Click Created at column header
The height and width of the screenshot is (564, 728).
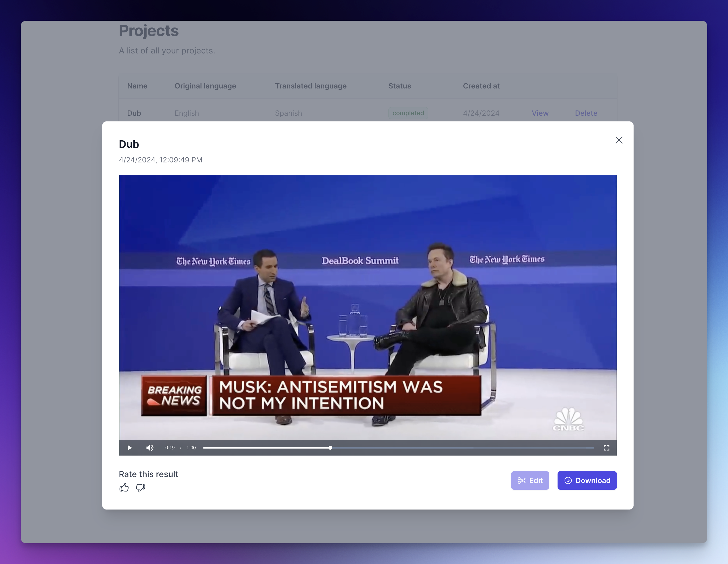(x=481, y=86)
